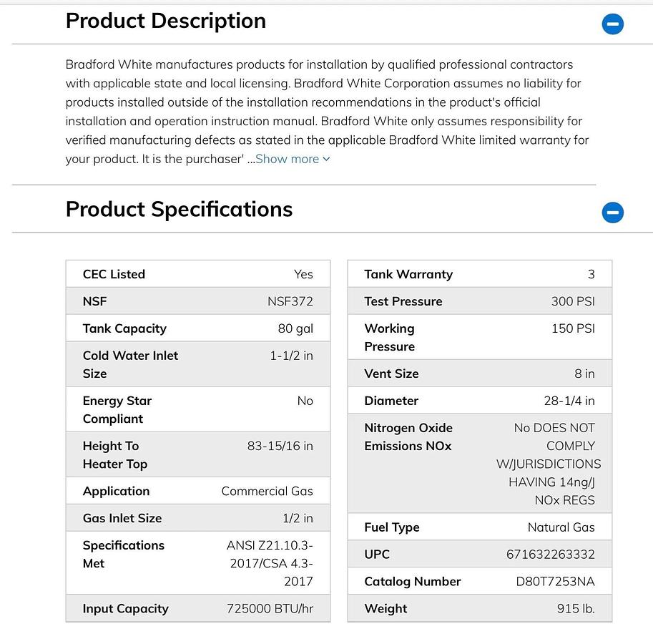
Task: Click the 300 PSI test pressure value
Action: coord(573,301)
